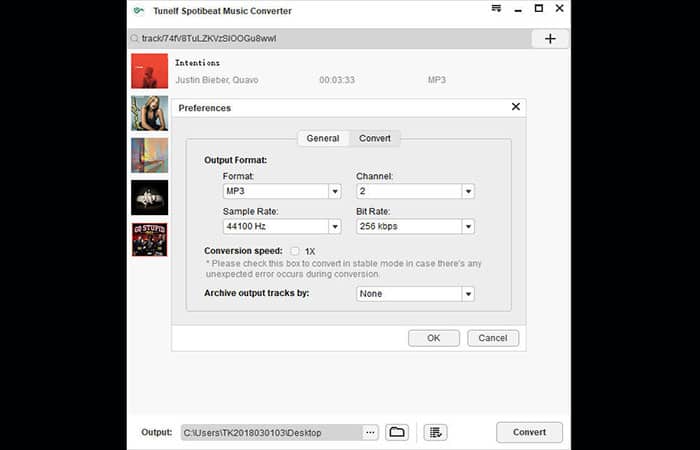Select the blonde woman album thumbnail
Image resolution: width=700 pixels, height=450 pixels.
point(150,113)
